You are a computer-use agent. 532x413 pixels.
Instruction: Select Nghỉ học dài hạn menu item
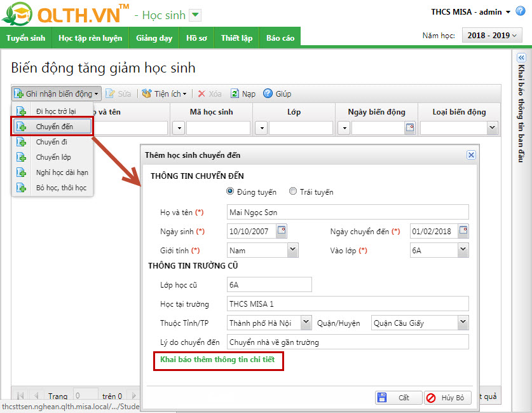tap(53, 172)
